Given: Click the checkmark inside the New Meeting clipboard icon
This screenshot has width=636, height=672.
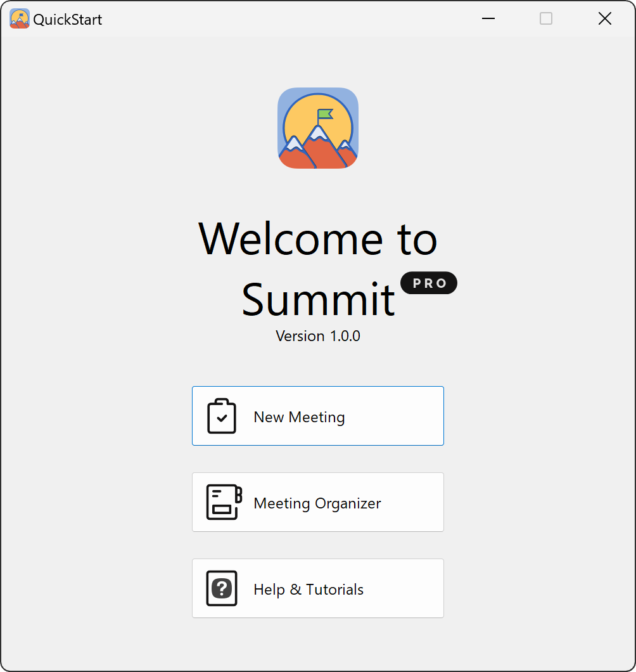Looking at the screenshot, I should [222, 418].
